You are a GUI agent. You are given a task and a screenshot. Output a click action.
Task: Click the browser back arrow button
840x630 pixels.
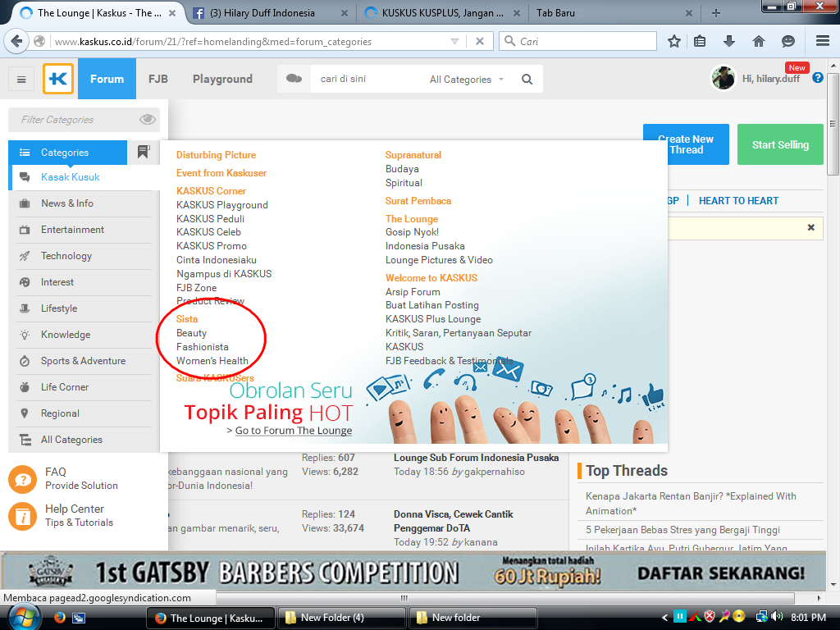(x=16, y=41)
